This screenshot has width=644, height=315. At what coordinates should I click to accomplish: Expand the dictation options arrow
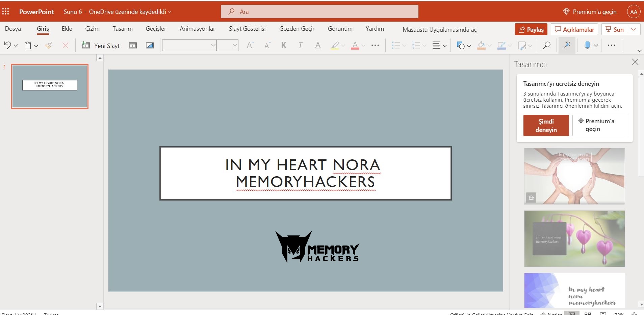596,46
